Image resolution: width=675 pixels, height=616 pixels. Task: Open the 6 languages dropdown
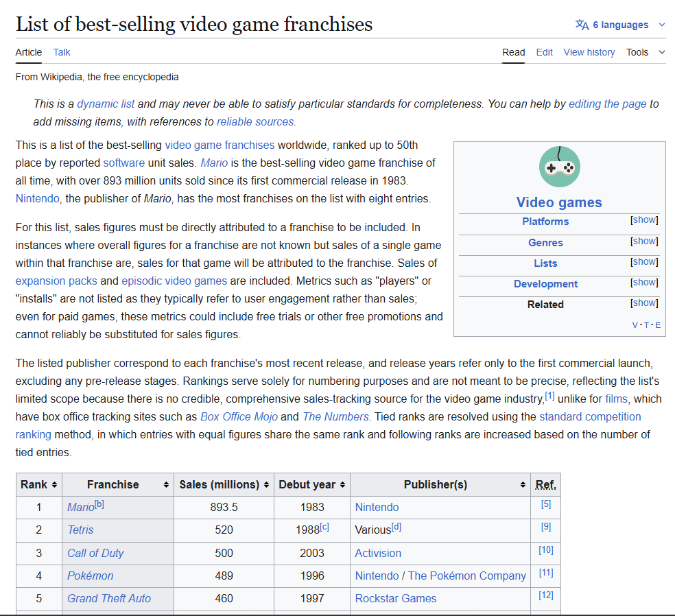(620, 25)
